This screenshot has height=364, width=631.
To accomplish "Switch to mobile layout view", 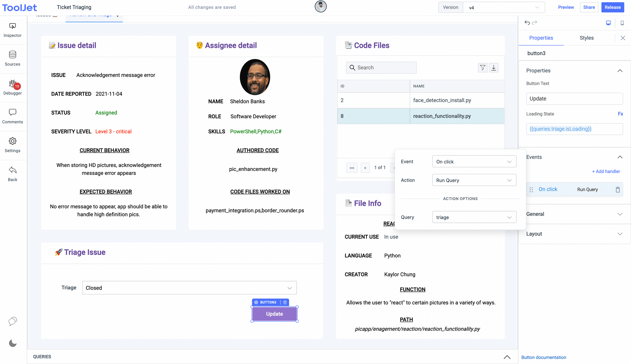I will [622, 23].
